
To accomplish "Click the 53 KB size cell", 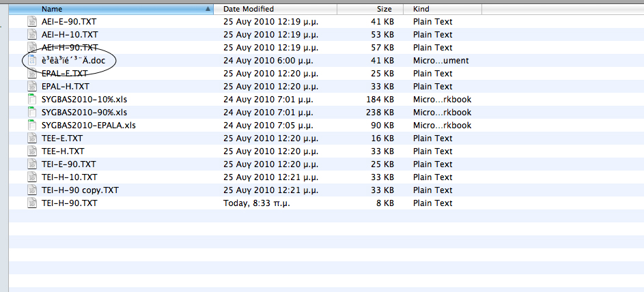I will tap(382, 34).
